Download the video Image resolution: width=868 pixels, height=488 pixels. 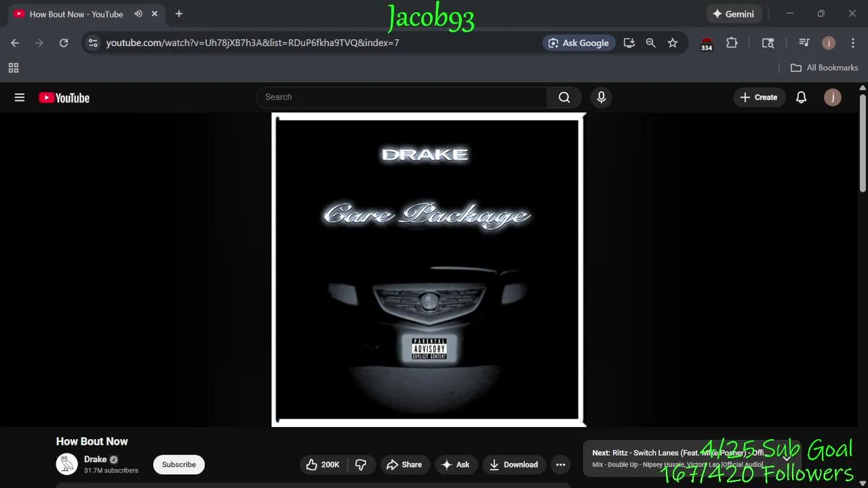pyautogui.click(x=514, y=464)
